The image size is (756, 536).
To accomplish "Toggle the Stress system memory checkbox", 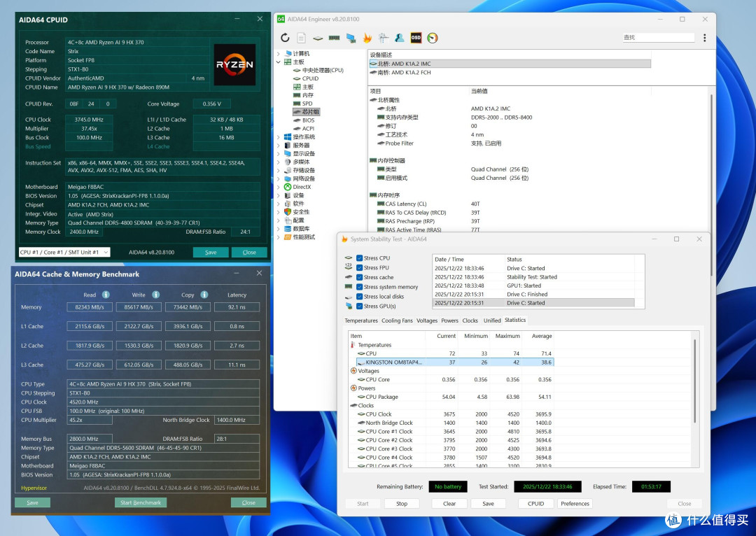I will point(359,287).
